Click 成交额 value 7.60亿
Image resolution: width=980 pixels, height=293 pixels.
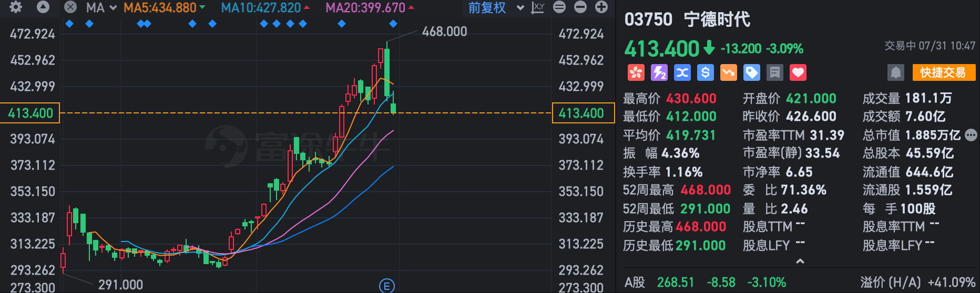click(x=925, y=116)
